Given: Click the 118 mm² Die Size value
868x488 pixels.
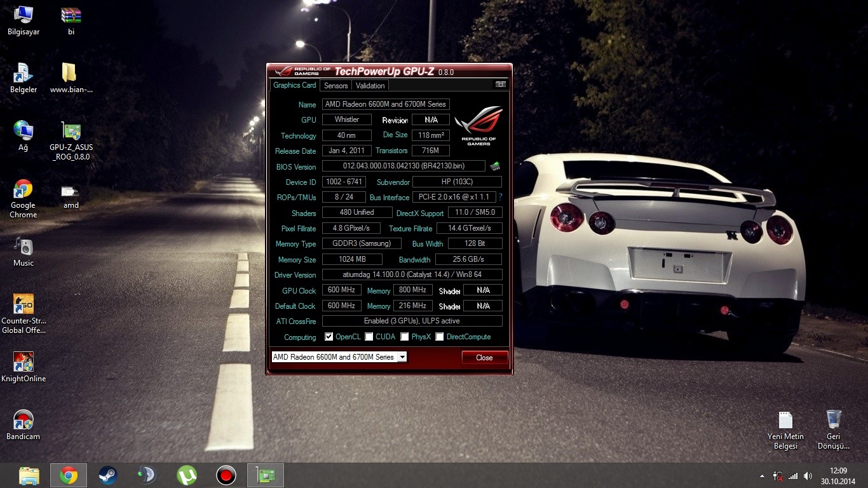Looking at the screenshot, I should [x=431, y=135].
